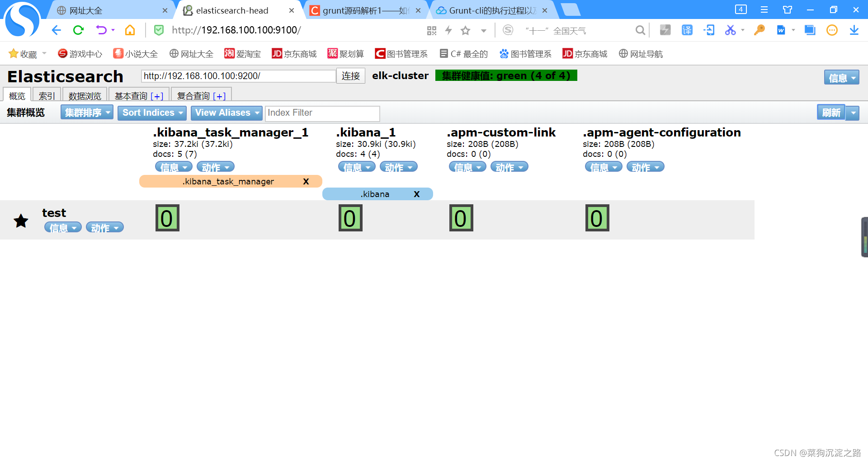
Task: Go back with the browser back arrow
Action: pyautogui.click(x=56, y=30)
